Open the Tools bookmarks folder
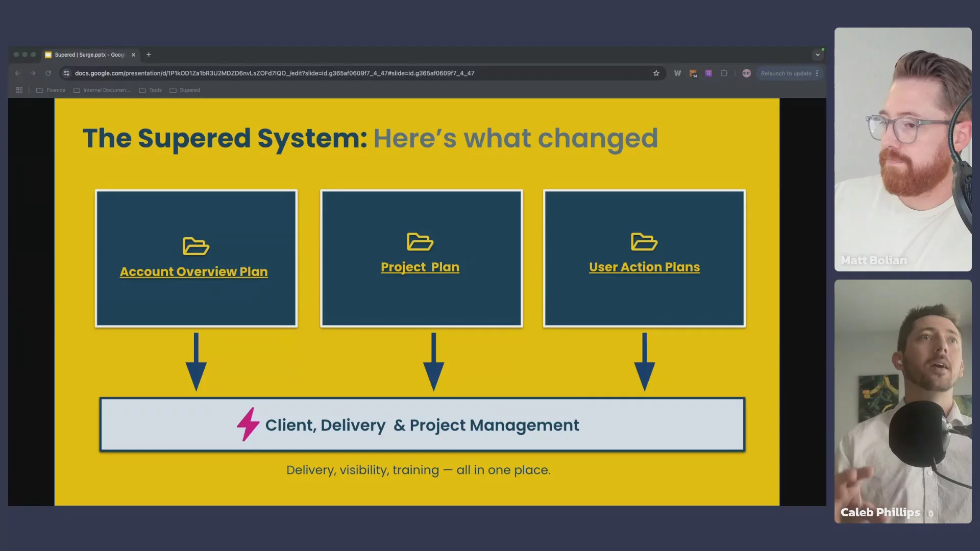The width and height of the screenshot is (980, 551). [x=151, y=90]
